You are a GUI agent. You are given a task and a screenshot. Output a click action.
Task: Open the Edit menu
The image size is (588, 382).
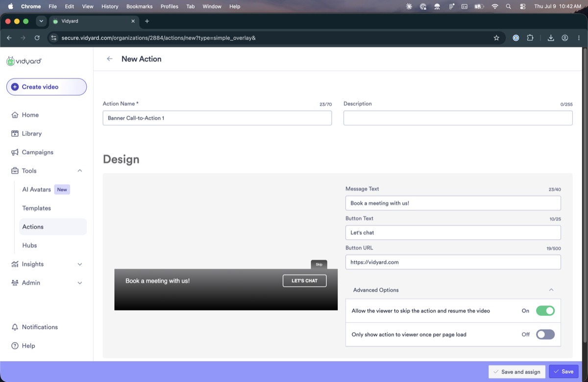(x=70, y=6)
